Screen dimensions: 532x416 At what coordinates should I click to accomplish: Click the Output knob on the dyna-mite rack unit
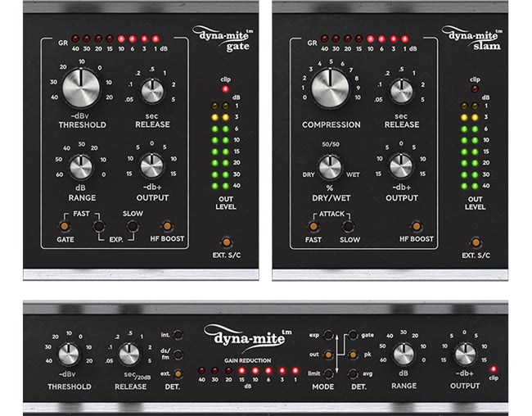pos(465,354)
